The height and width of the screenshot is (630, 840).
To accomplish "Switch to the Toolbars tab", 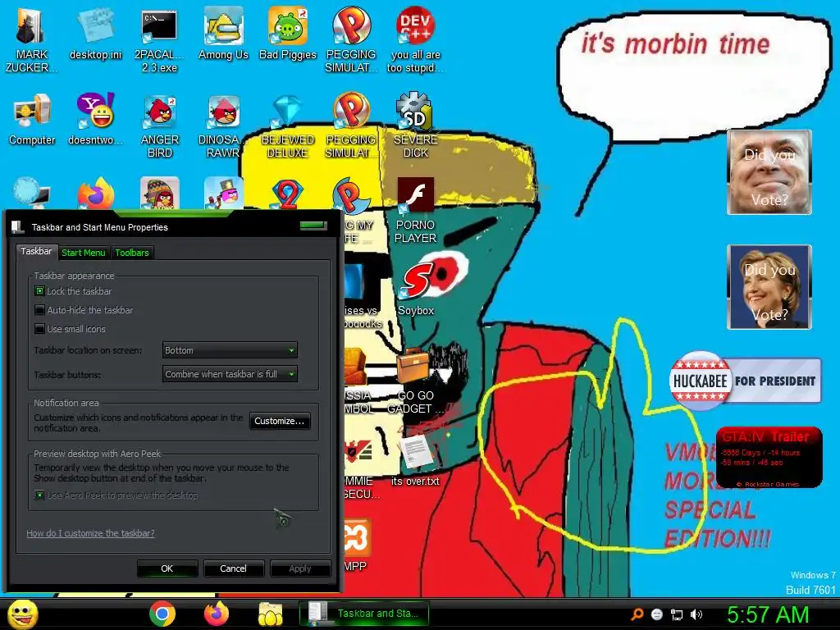I will coord(132,253).
